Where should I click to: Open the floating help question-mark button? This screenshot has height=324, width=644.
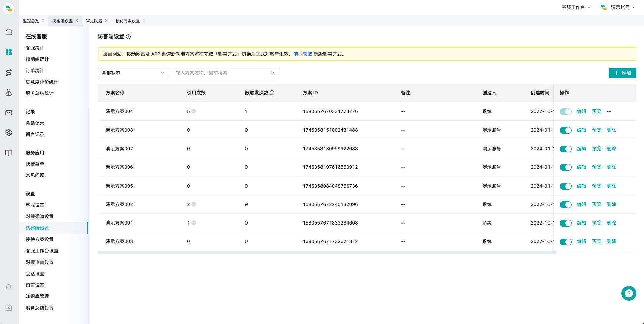pyautogui.click(x=629, y=293)
